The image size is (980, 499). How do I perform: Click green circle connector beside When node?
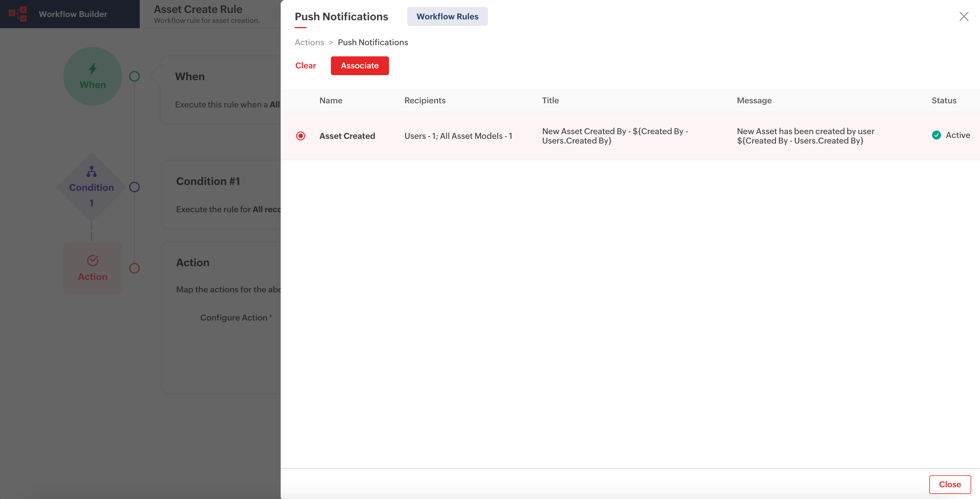(134, 76)
